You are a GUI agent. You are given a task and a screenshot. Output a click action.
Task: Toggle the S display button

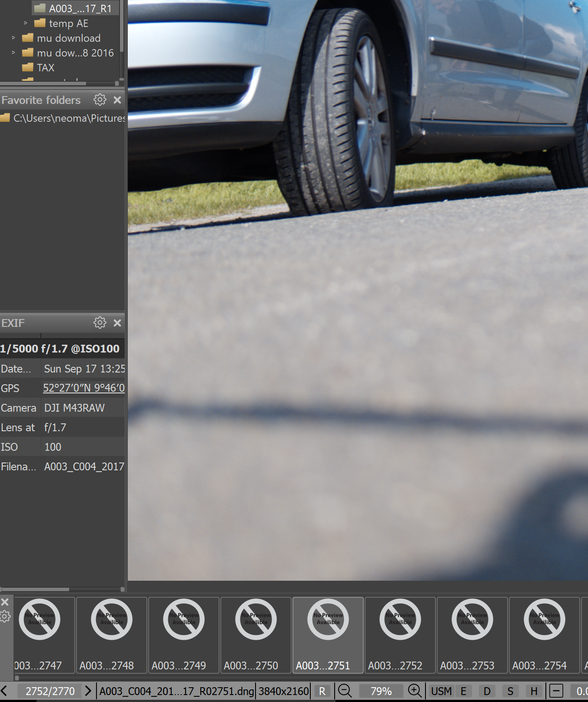(510, 691)
